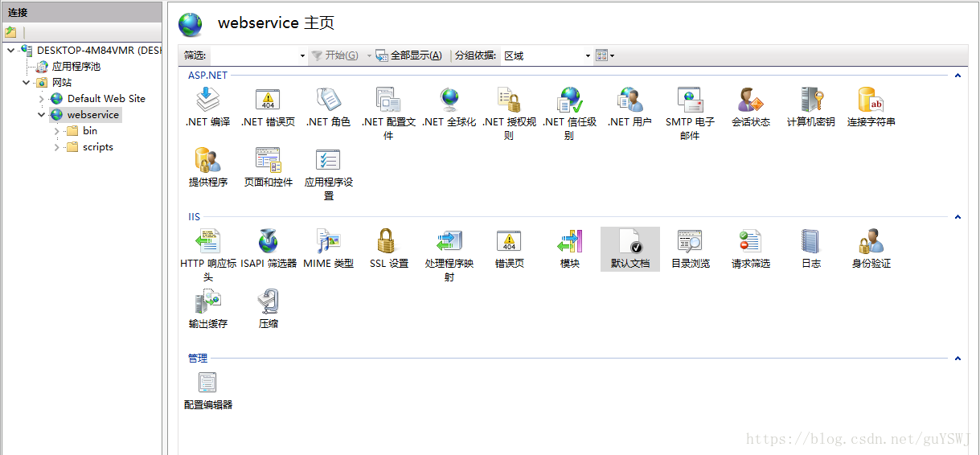Open the .NET 授权规则 feature

pyautogui.click(x=509, y=113)
